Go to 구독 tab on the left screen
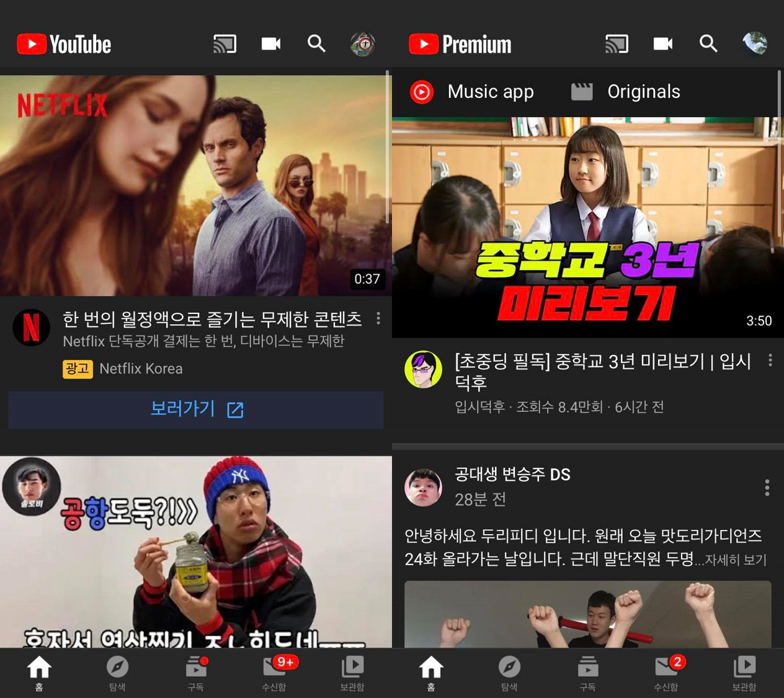The height and width of the screenshot is (698, 784). (x=196, y=673)
